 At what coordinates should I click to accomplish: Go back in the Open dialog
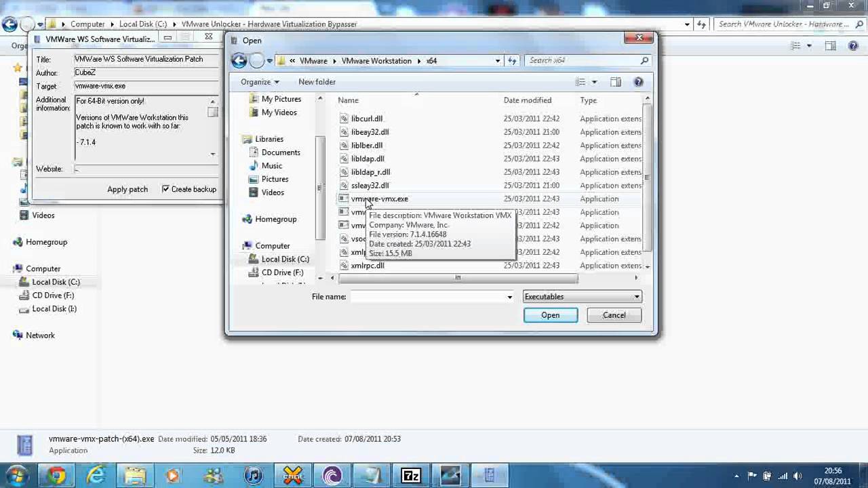click(x=239, y=60)
